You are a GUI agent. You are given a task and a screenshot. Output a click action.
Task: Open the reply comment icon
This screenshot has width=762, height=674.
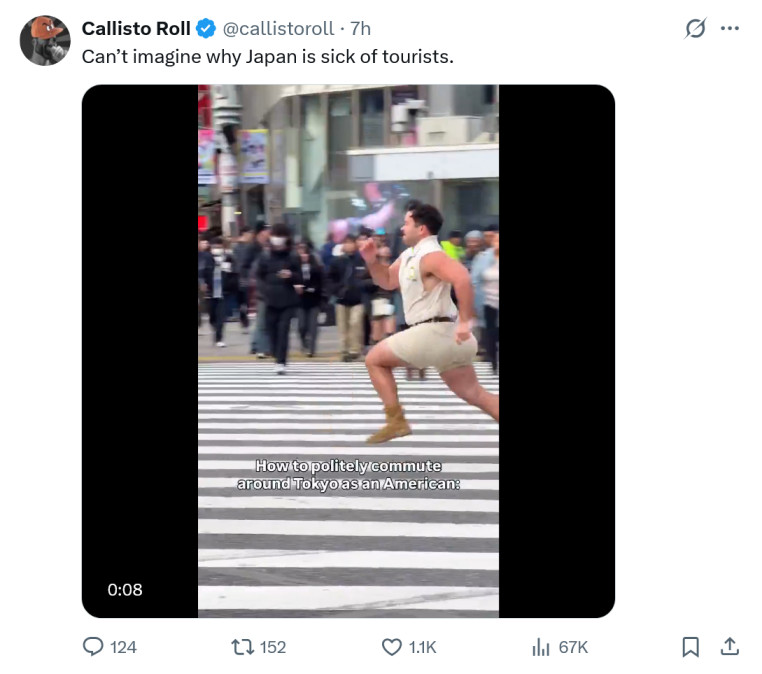click(93, 647)
